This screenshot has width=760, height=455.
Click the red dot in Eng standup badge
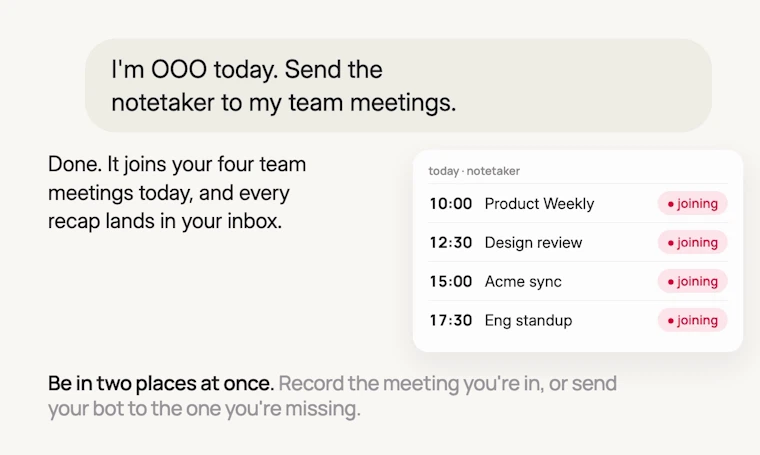click(x=671, y=321)
